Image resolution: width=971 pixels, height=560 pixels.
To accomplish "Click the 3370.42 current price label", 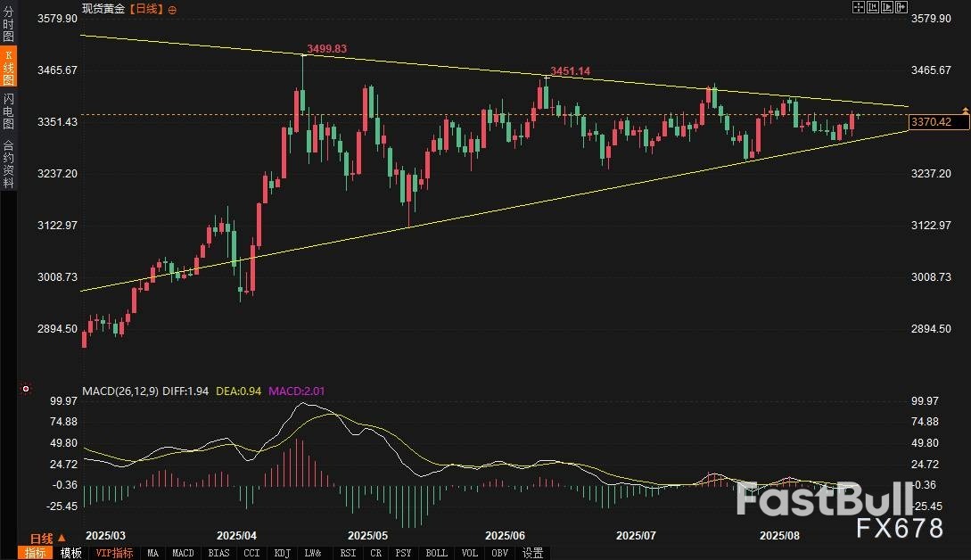I will coord(937,122).
